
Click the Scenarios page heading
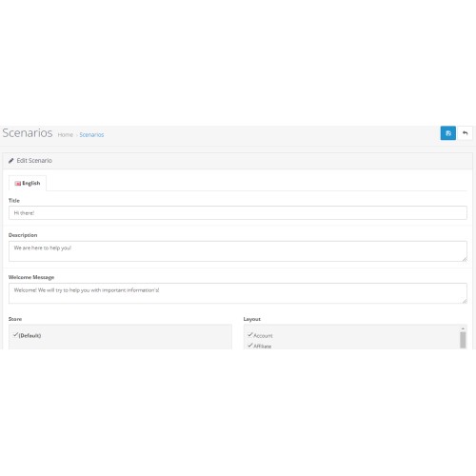click(x=28, y=132)
